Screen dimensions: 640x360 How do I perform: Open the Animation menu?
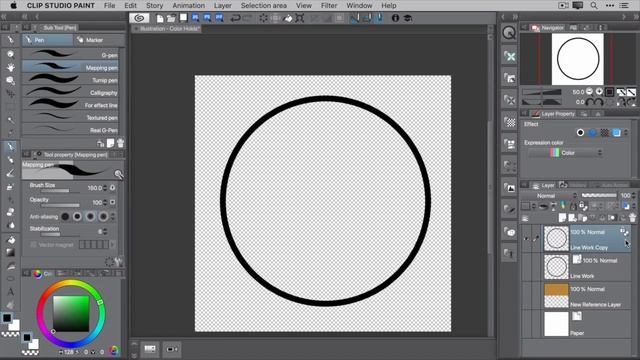coord(188,6)
